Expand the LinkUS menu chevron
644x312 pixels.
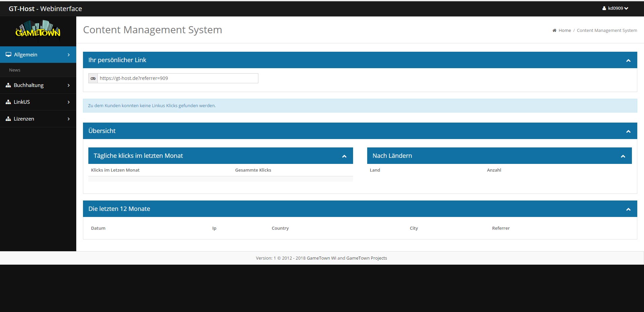69,102
